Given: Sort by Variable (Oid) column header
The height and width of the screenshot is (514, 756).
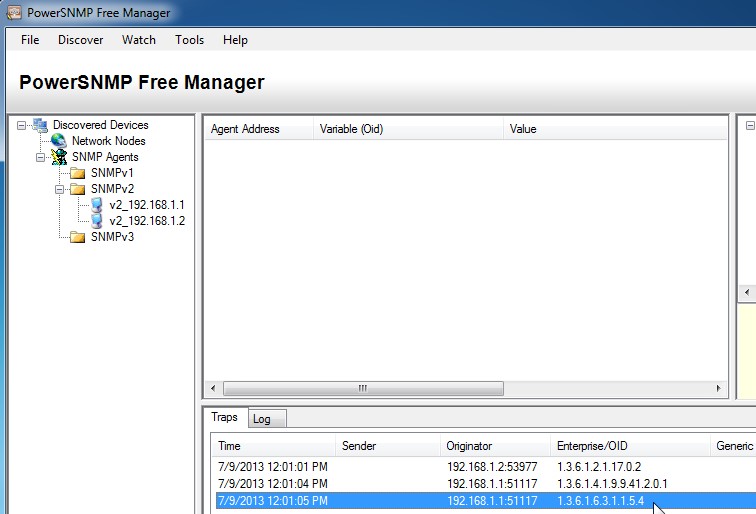Looking at the screenshot, I should 408,129.
